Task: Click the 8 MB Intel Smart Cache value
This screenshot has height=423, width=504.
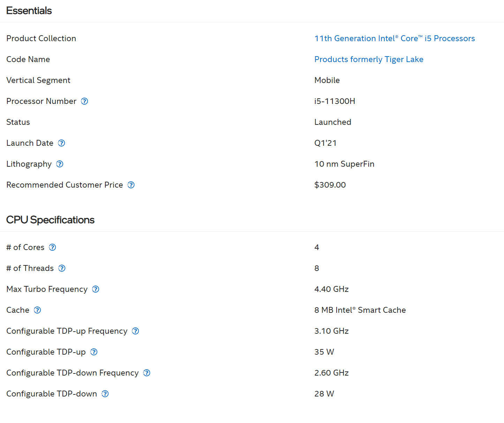Action: pyautogui.click(x=360, y=310)
